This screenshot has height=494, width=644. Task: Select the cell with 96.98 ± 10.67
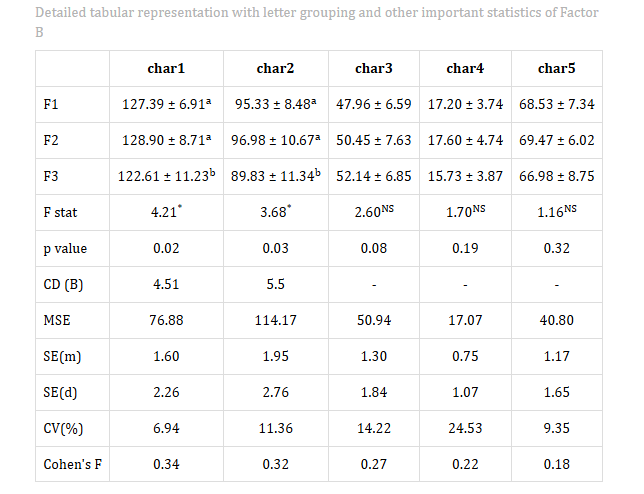pyautogui.click(x=276, y=140)
